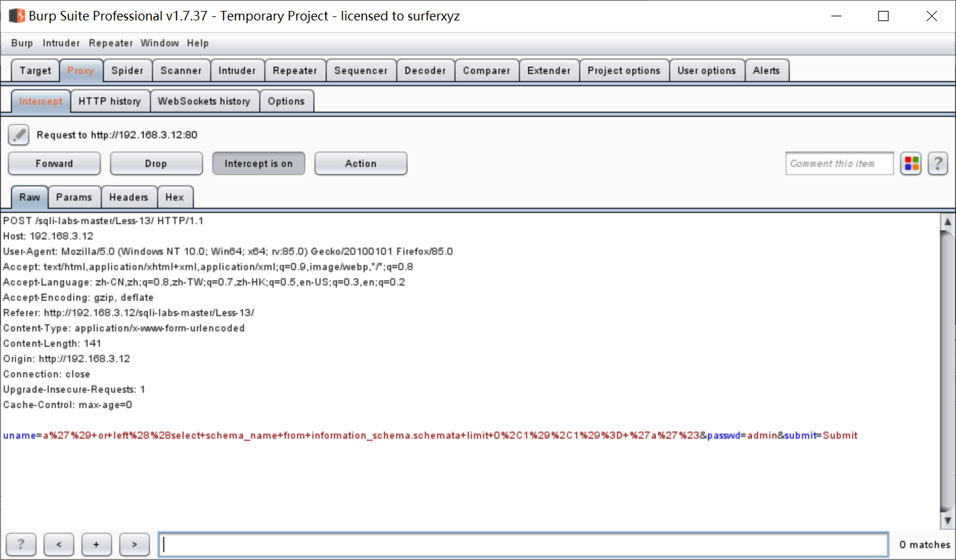Click the request pane vertical scrollbar
Screen dimensions: 956x560
947,371
